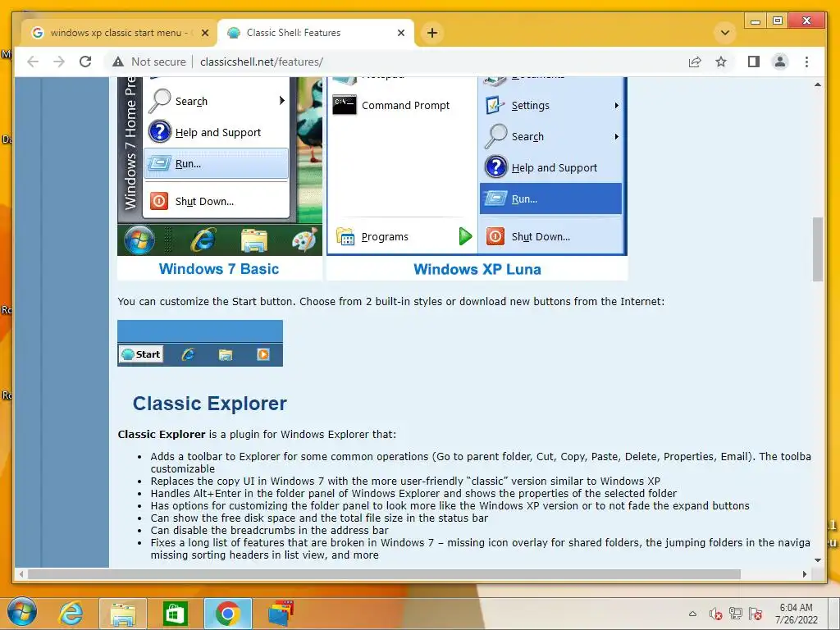Click the muted volume tray icon
The image size is (840, 630).
715,614
